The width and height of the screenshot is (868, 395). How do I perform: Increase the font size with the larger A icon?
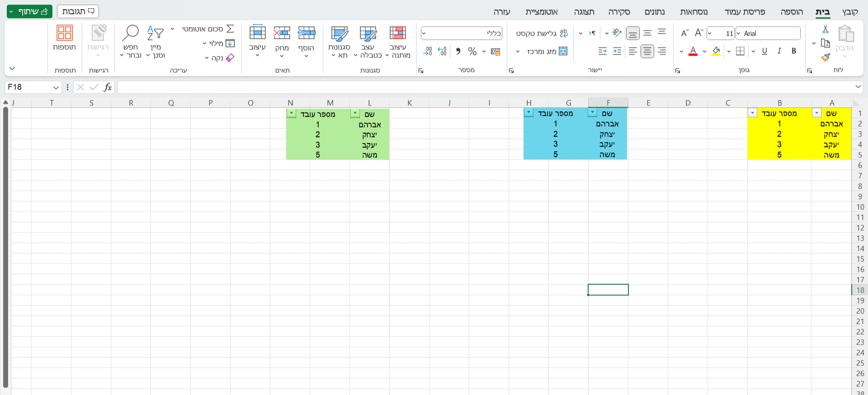coord(699,33)
